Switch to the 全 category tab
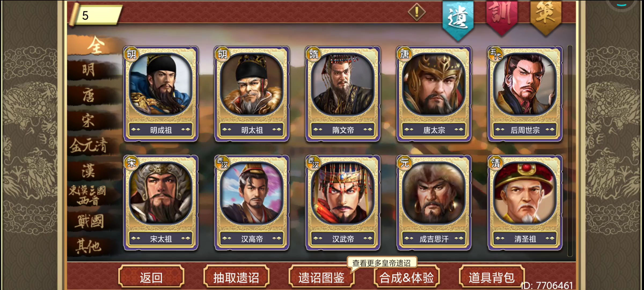Viewport: 644px width, 290px height. 95,45
